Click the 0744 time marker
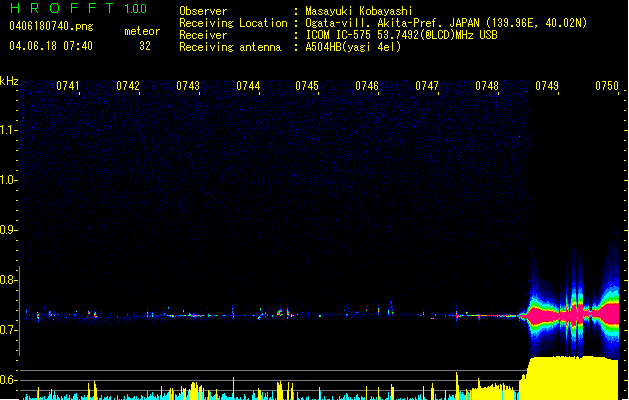Image resolution: width=629 pixels, height=400 pixels. pos(248,86)
